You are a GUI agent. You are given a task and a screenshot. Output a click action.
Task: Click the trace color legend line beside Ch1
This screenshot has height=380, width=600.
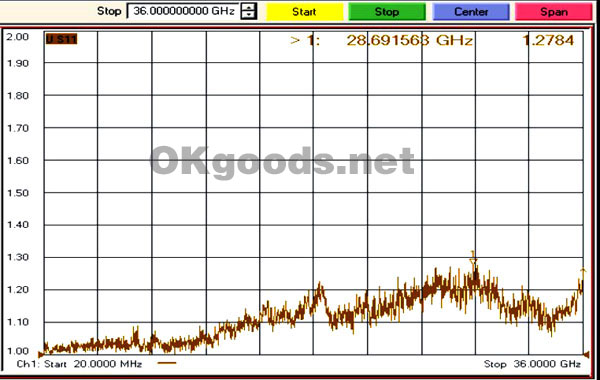click(167, 363)
